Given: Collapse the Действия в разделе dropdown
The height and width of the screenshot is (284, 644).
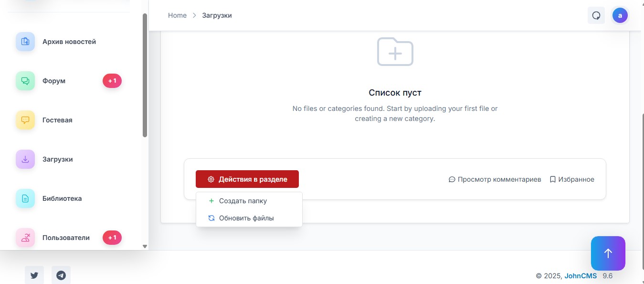Looking at the screenshot, I should pos(247,179).
